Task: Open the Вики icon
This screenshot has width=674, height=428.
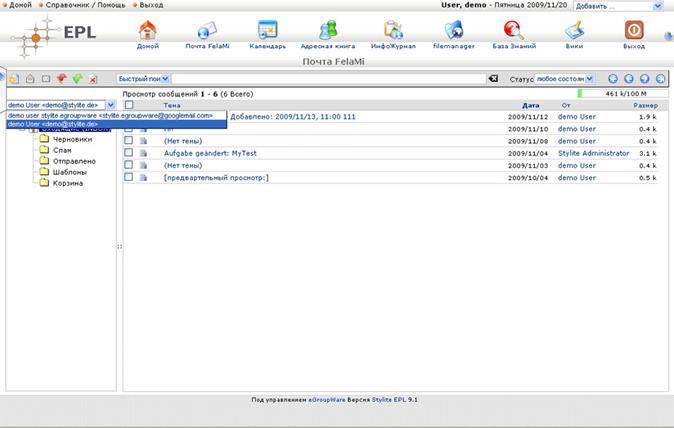Action: pyautogui.click(x=574, y=31)
